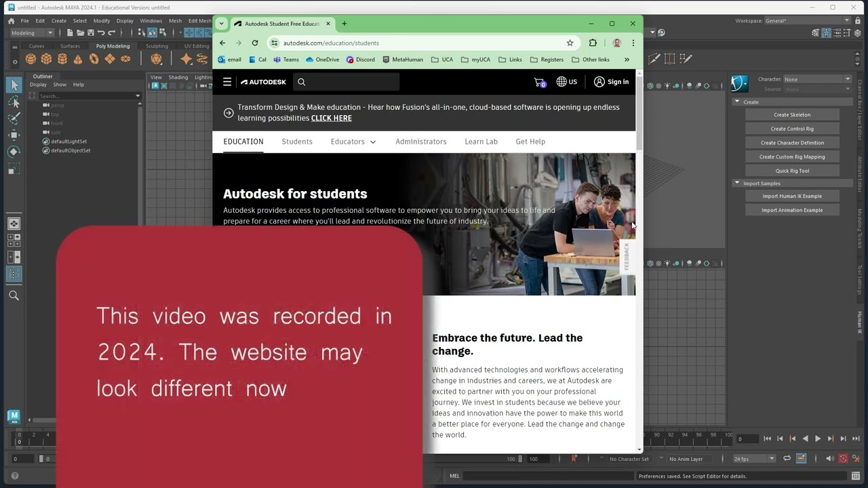868x488 pixels.
Task: Toggle cached playback icon in Maya
Action: 801,459
